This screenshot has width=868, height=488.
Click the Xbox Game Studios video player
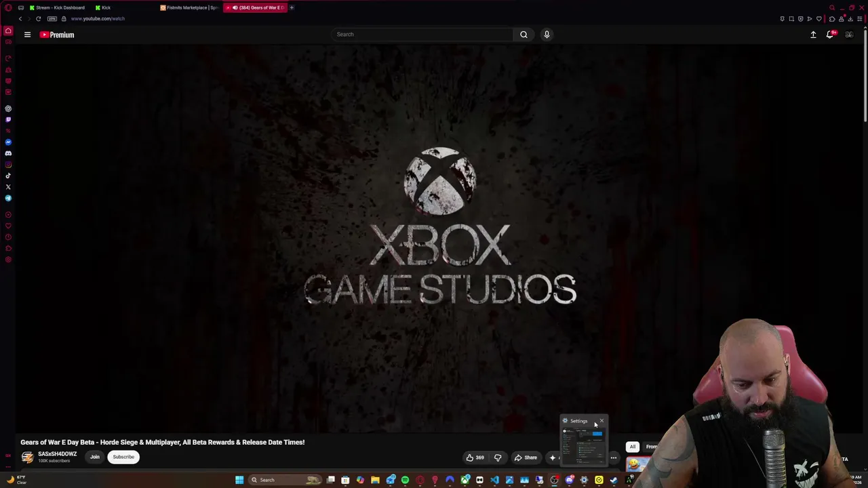point(439,237)
